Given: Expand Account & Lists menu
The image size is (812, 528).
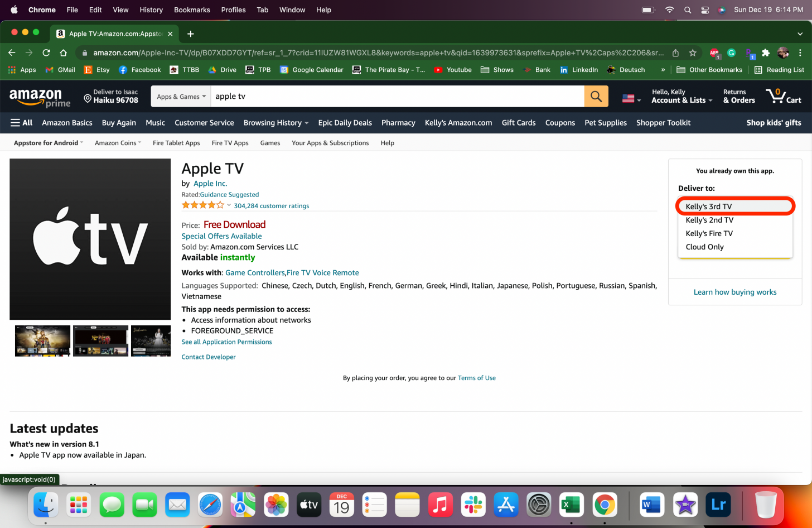Looking at the screenshot, I should [x=682, y=96].
